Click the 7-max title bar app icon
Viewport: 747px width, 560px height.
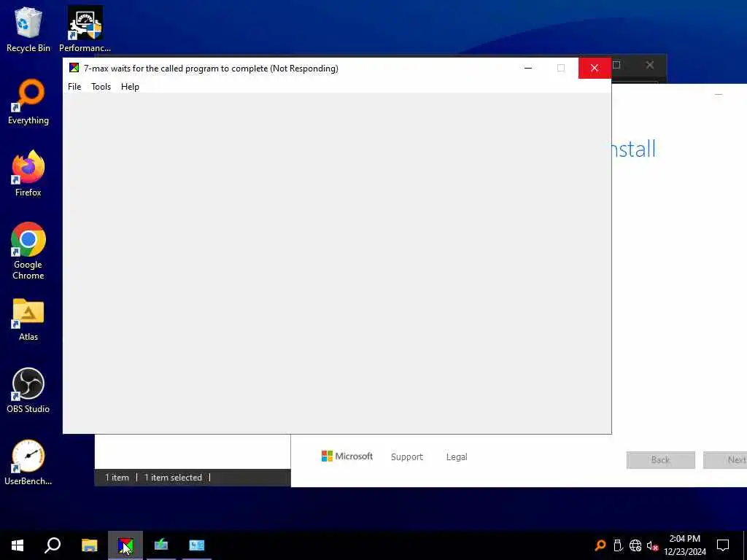pyautogui.click(x=74, y=68)
